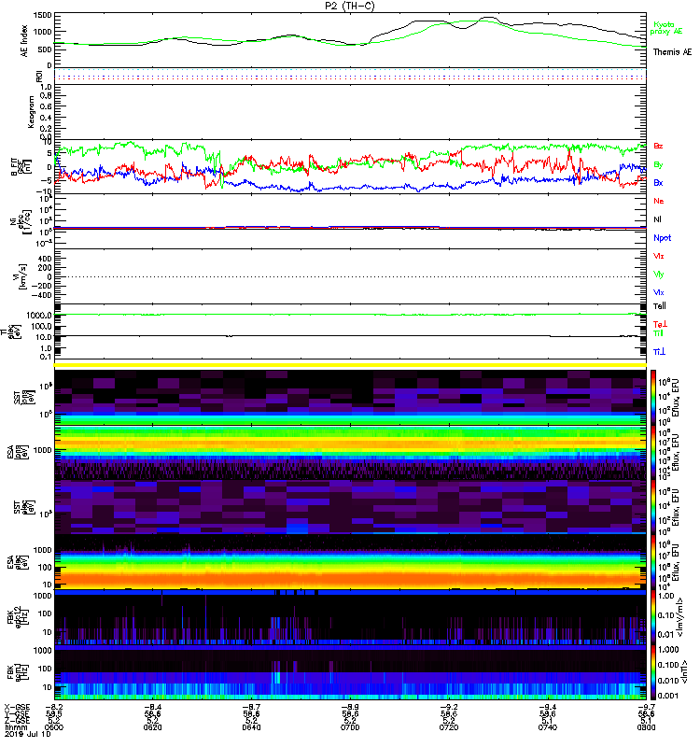The height and width of the screenshot is (747, 700).
Task: Click the "-9.7" X-GSE position value
Action: coord(646,707)
